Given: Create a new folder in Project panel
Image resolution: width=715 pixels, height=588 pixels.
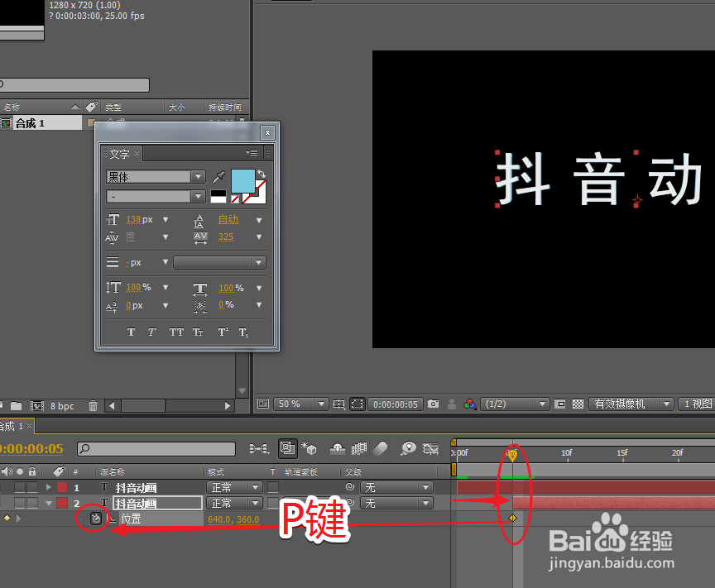Looking at the screenshot, I should pos(17,406).
